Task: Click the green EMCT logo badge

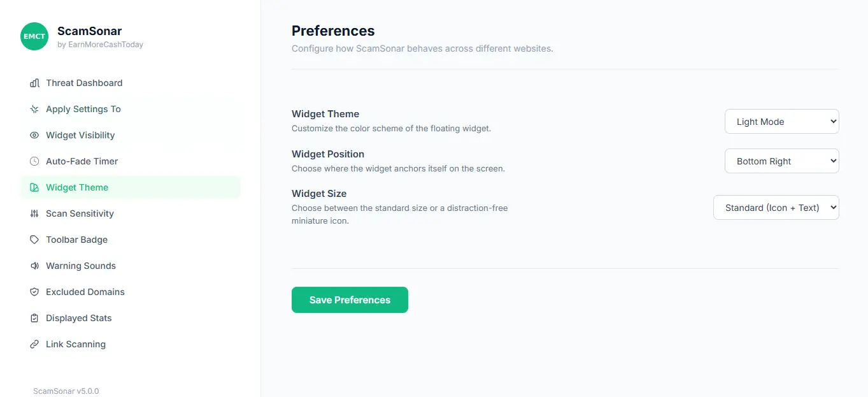Action: (34, 36)
